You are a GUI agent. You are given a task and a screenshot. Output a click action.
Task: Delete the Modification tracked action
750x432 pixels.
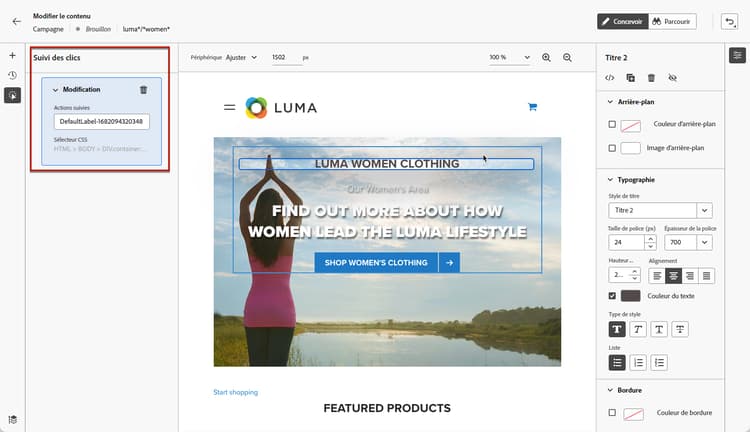(143, 89)
